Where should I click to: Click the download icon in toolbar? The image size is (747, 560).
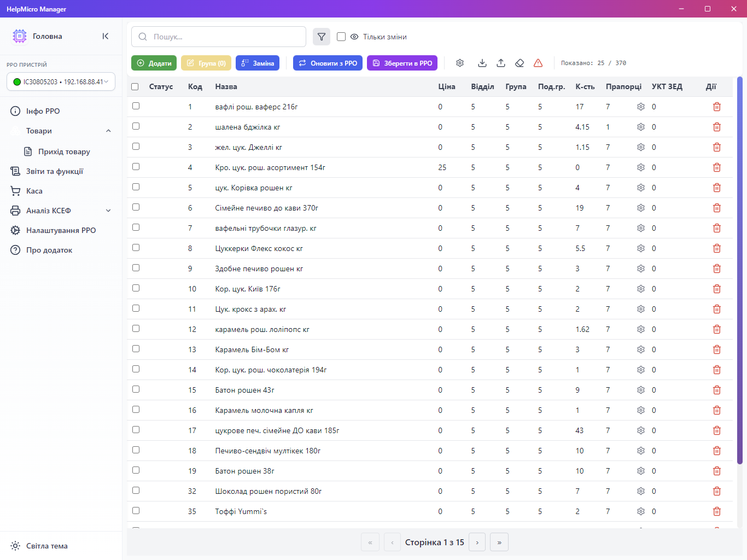click(482, 63)
